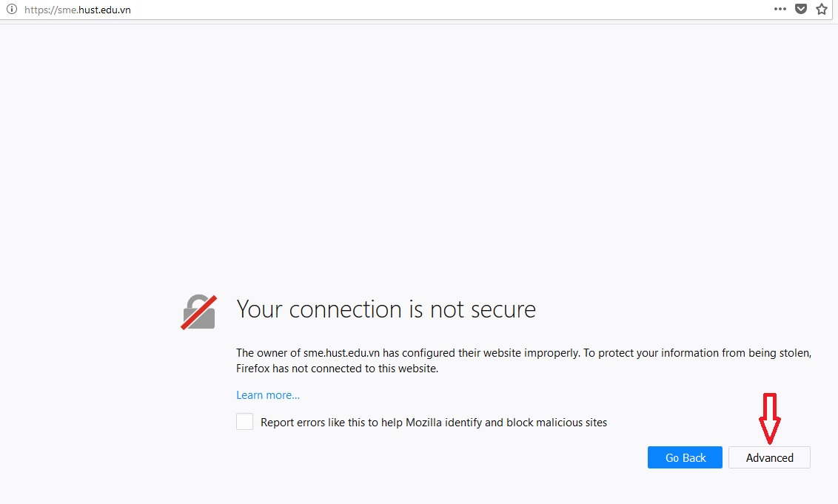Expand details with the Advanced button
This screenshot has width=838, height=504.
[x=769, y=457]
